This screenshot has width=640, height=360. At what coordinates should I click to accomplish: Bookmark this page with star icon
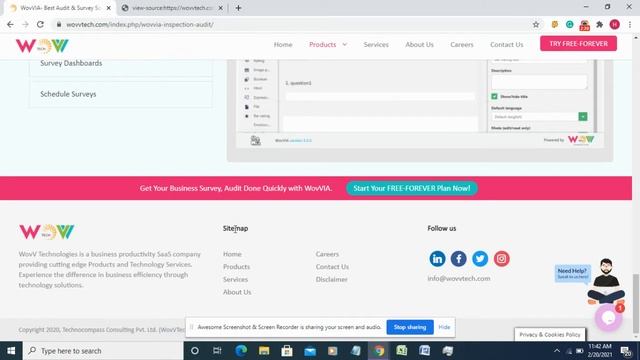coord(536,24)
